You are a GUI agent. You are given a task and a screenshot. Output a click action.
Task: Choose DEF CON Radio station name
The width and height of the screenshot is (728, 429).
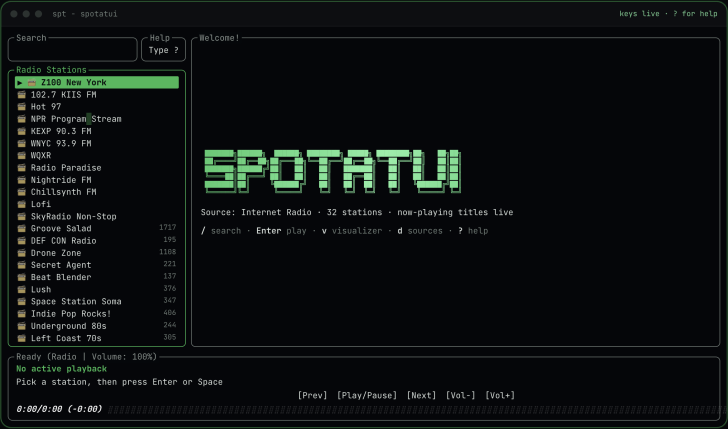64,240
